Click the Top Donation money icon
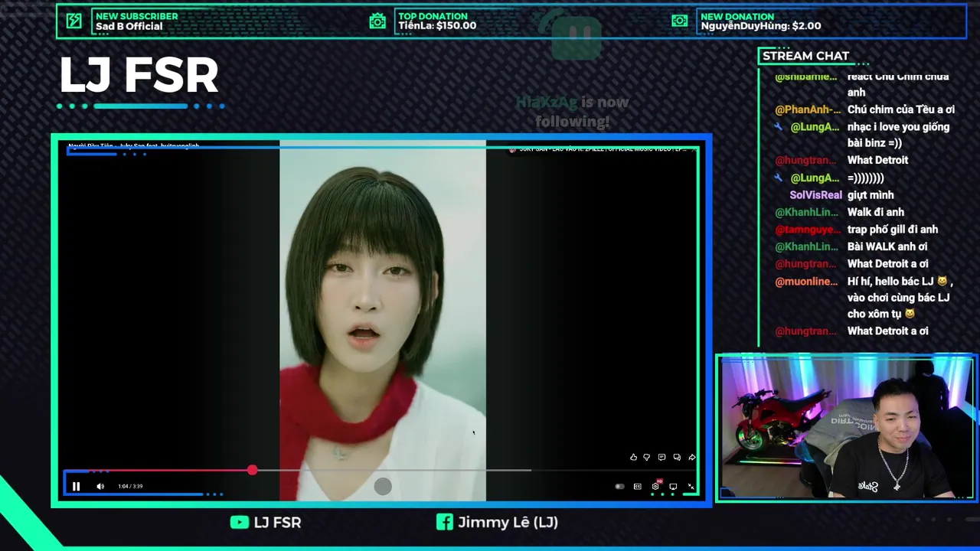The height and width of the screenshot is (551, 980). [x=377, y=21]
